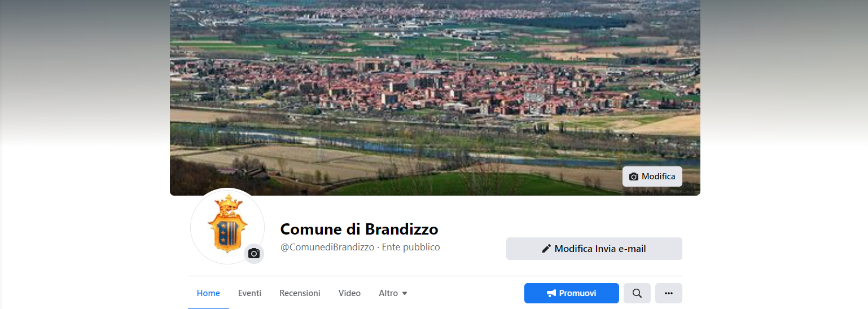The height and width of the screenshot is (309, 868).
Task: Click the Comune di Brandizzo page title
Action: click(x=359, y=229)
